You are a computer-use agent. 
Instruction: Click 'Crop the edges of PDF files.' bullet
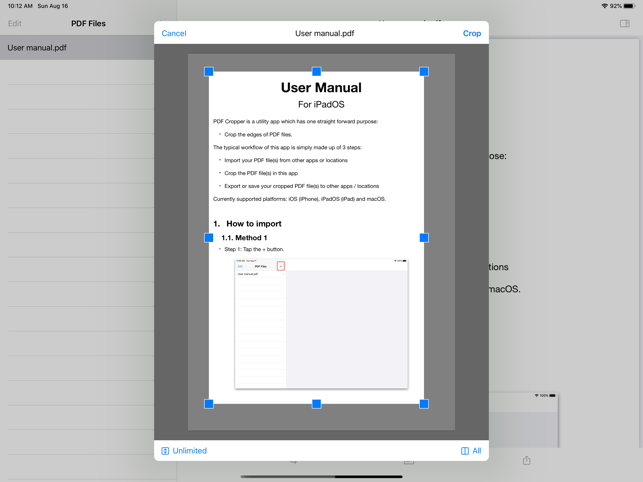258,134
